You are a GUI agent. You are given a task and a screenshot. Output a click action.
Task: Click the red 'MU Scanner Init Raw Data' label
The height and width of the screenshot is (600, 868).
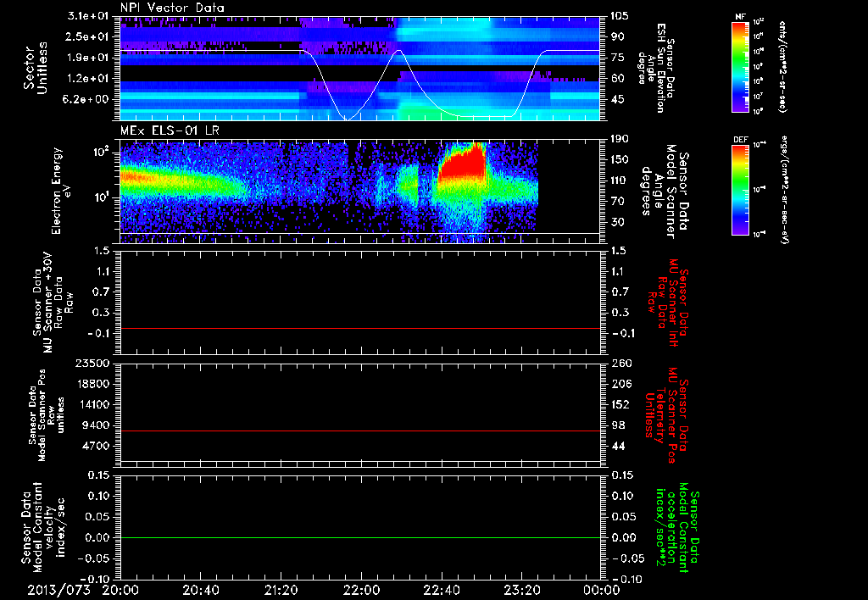(x=669, y=303)
